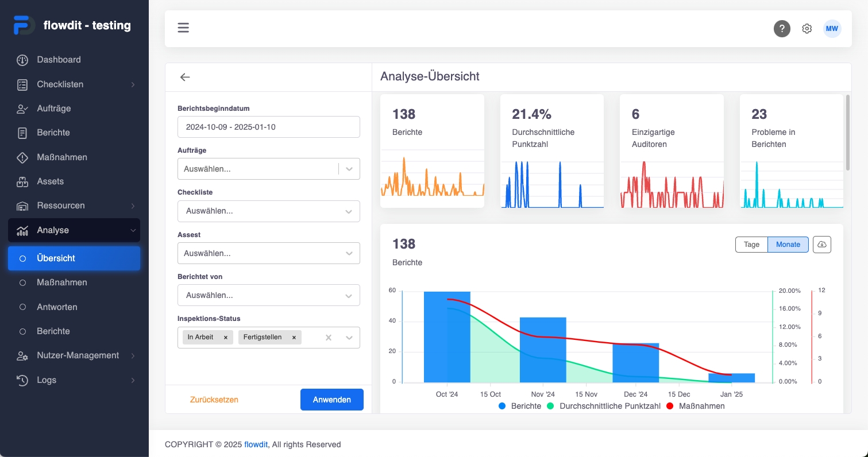This screenshot has width=868, height=457.
Task: Open Dashboard in the sidebar
Action: click(x=74, y=60)
